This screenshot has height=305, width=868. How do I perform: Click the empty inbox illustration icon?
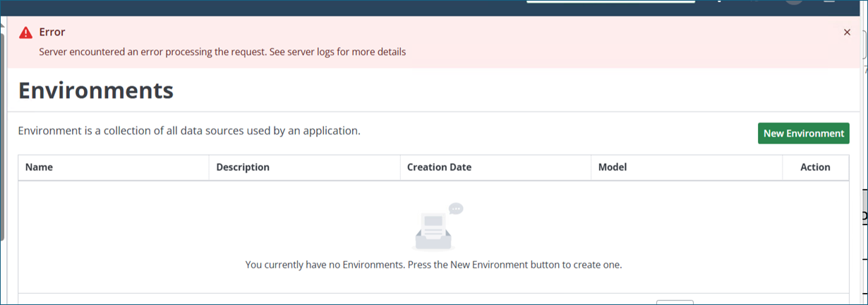433,231
